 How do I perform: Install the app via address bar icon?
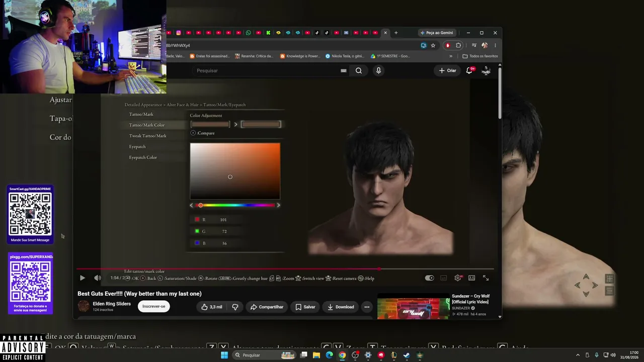click(x=424, y=45)
